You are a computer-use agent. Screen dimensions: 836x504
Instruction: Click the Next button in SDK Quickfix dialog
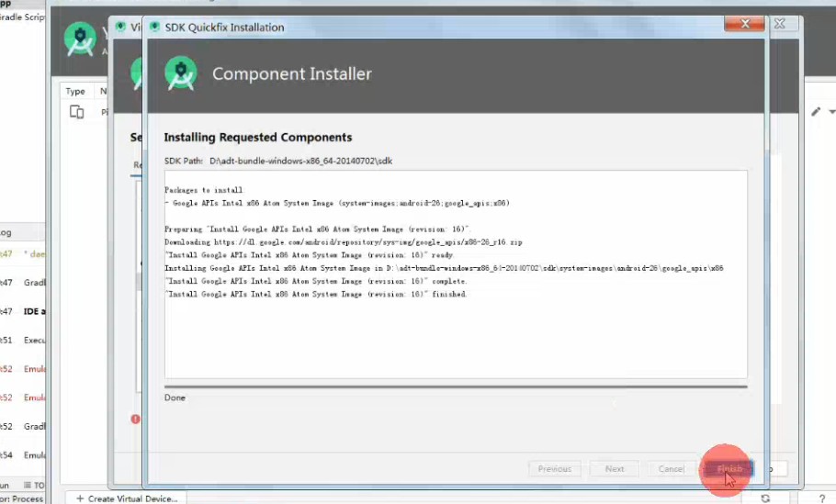615,469
